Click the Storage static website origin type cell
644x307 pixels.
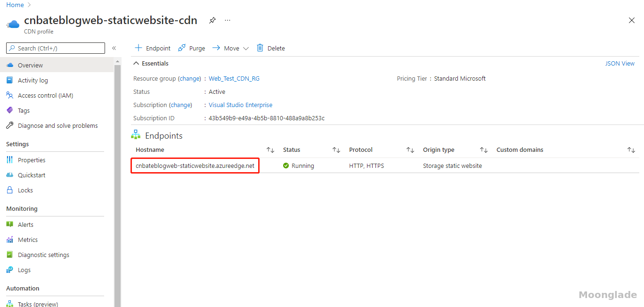click(452, 166)
